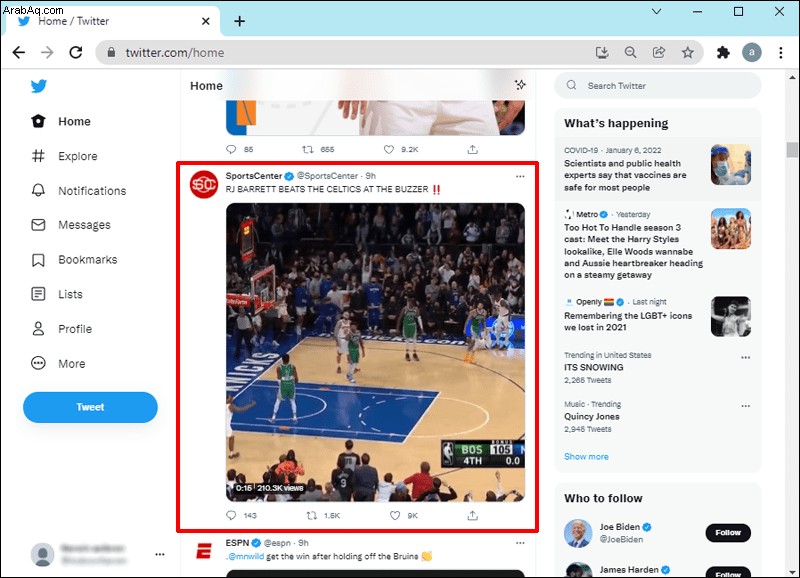The width and height of the screenshot is (800, 578).
Task: Open a new tab with plus button
Action: coord(239,21)
